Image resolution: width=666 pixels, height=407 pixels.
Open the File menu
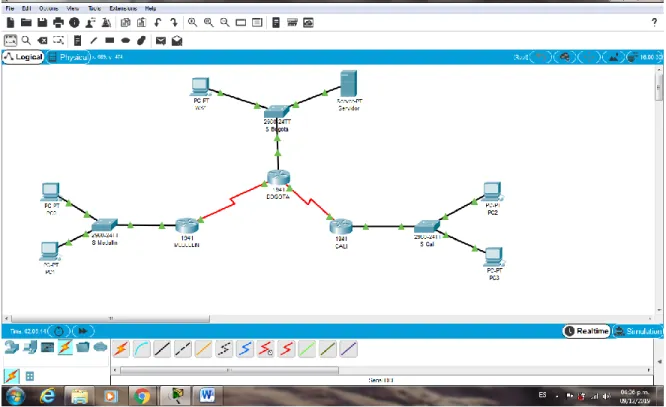tap(10, 8)
